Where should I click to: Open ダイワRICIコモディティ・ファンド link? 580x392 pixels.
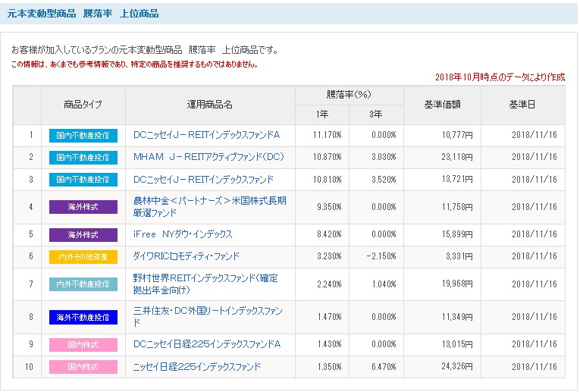click(186, 256)
